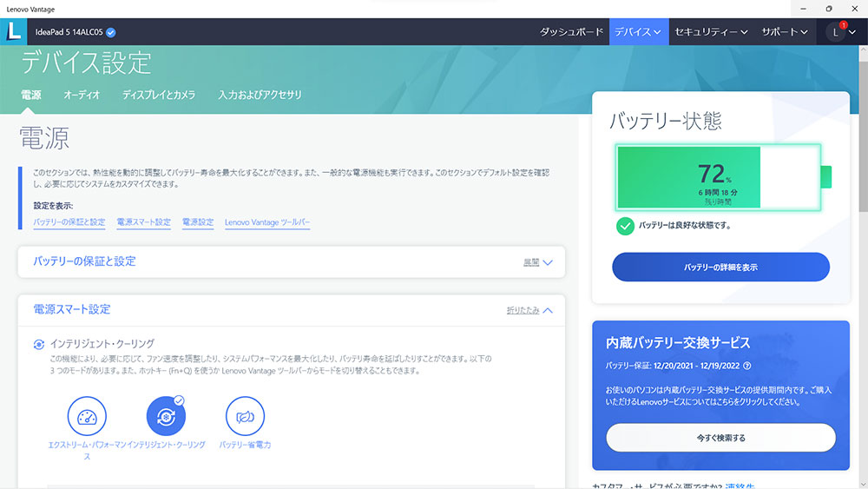Viewport: 868px width, 489px height.
Task: Minimize the Lenovo Vantage window
Action: (x=803, y=9)
